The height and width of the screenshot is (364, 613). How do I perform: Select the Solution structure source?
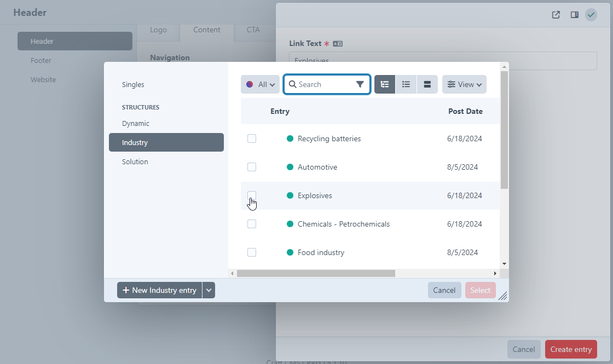135,162
